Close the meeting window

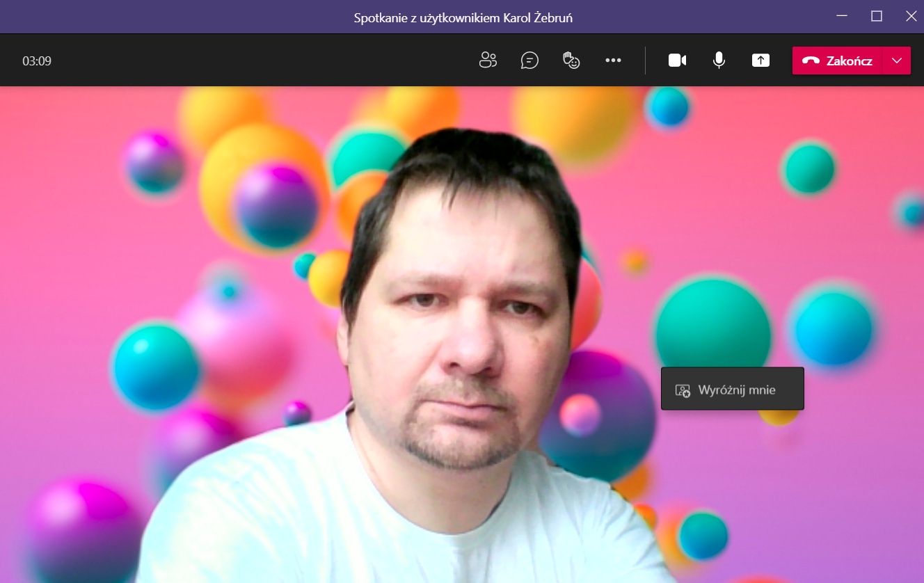coord(911,17)
